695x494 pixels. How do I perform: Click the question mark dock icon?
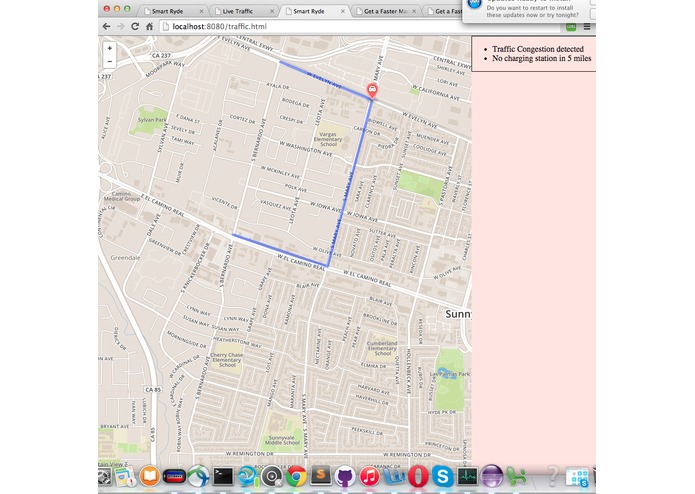point(552,476)
